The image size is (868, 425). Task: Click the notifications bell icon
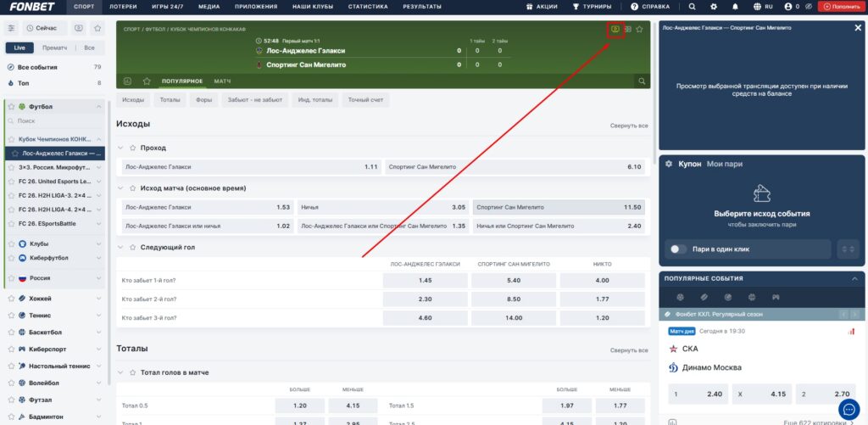(734, 6)
